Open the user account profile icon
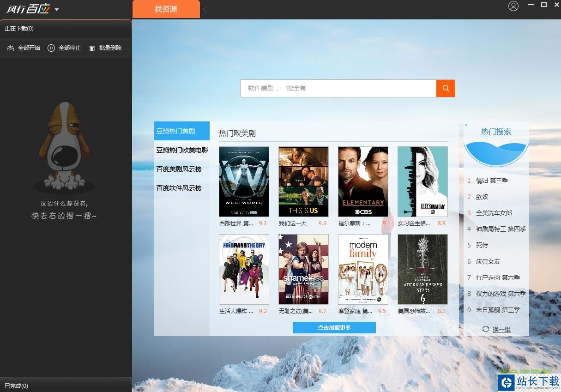This screenshot has width=561, height=392. 513,6
